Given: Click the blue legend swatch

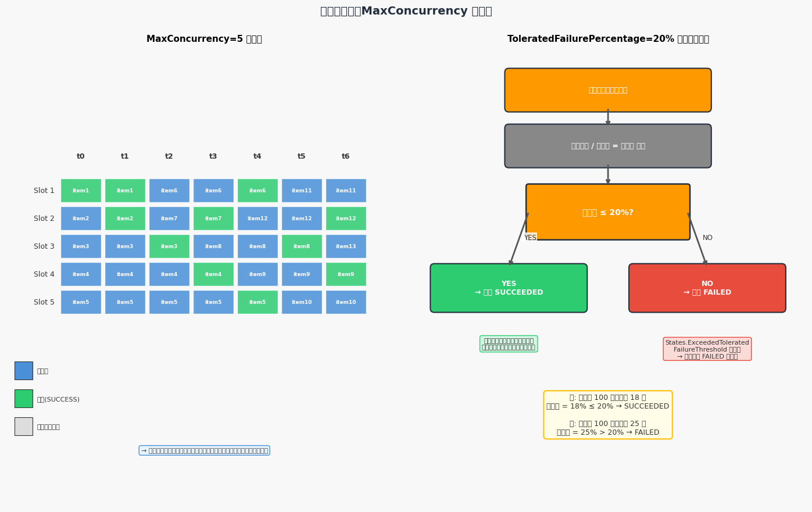Looking at the screenshot, I should coord(23,371).
